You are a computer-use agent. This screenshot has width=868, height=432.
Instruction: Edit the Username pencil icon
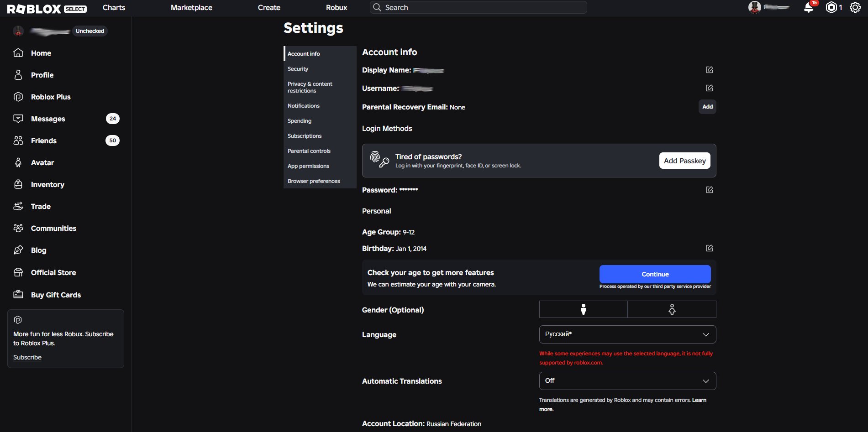(x=709, y=88)
